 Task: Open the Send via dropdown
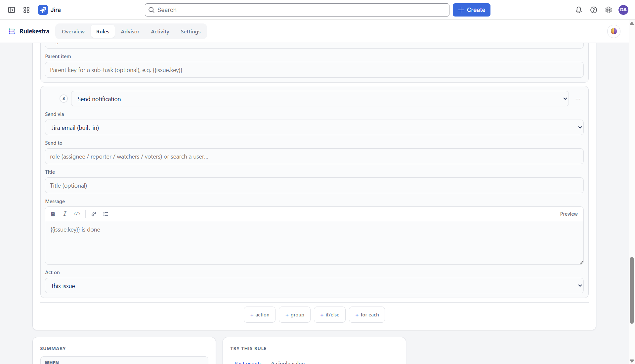click(x=314, y=127)
